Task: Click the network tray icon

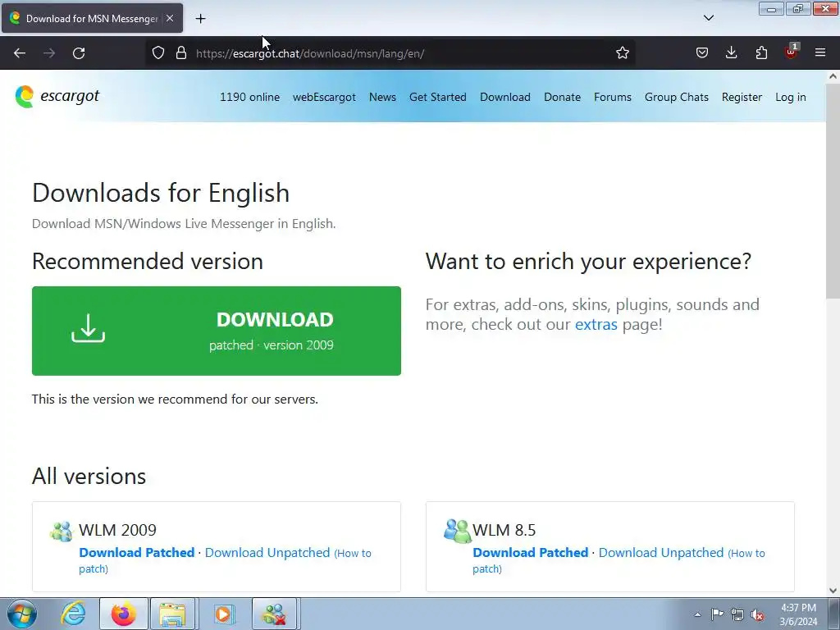Action: coord(737,614)
